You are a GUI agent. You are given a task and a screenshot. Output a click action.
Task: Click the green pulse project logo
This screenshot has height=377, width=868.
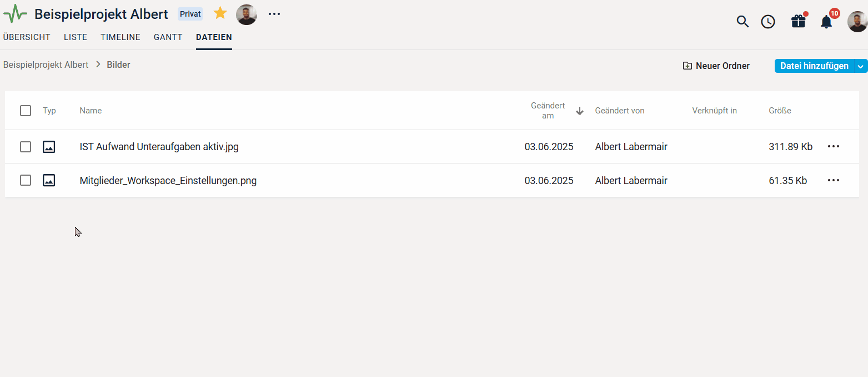point(15,13)
